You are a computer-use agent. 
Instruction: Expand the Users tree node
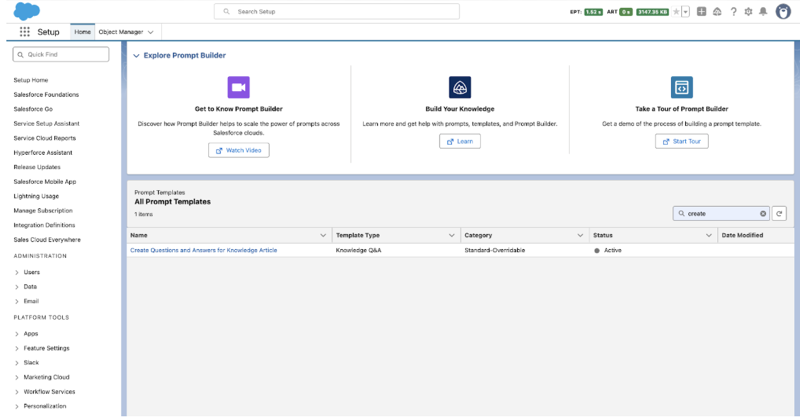pyautogui.click(x=17, y=273)
